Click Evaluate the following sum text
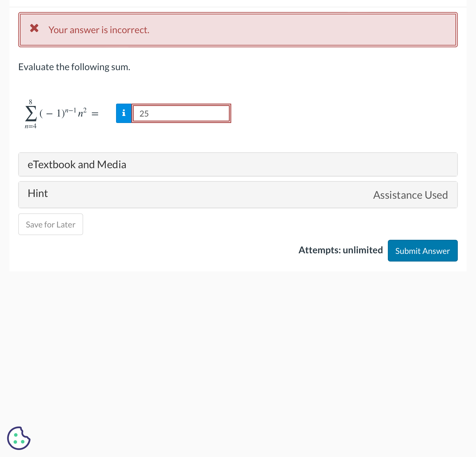Screen dimensions: 476x457 [x=74, y=67]
